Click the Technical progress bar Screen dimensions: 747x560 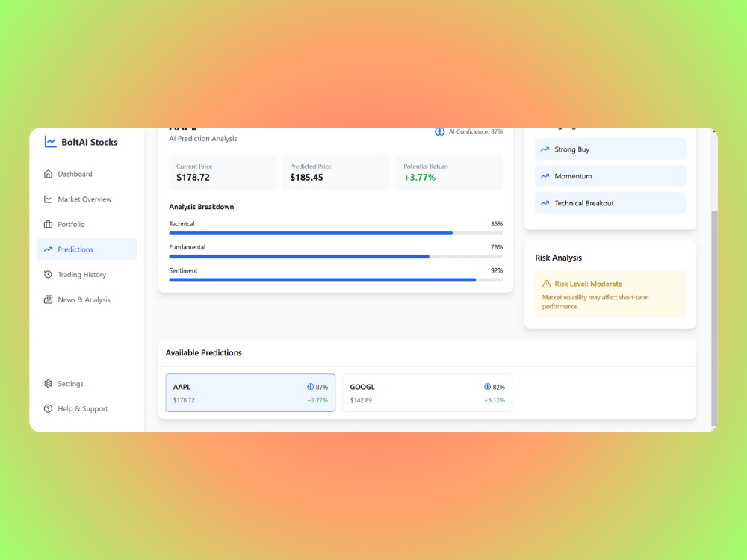(335, 233)
